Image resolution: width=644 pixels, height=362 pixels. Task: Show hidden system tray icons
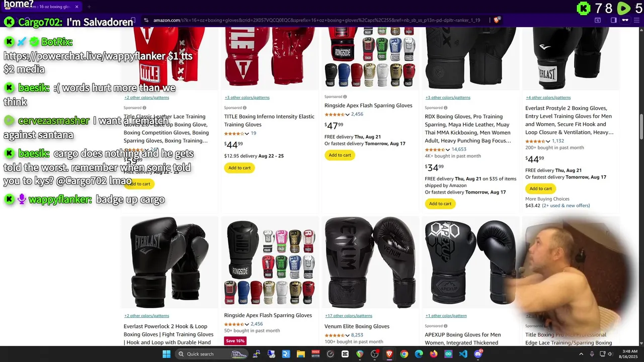[582, 354]
